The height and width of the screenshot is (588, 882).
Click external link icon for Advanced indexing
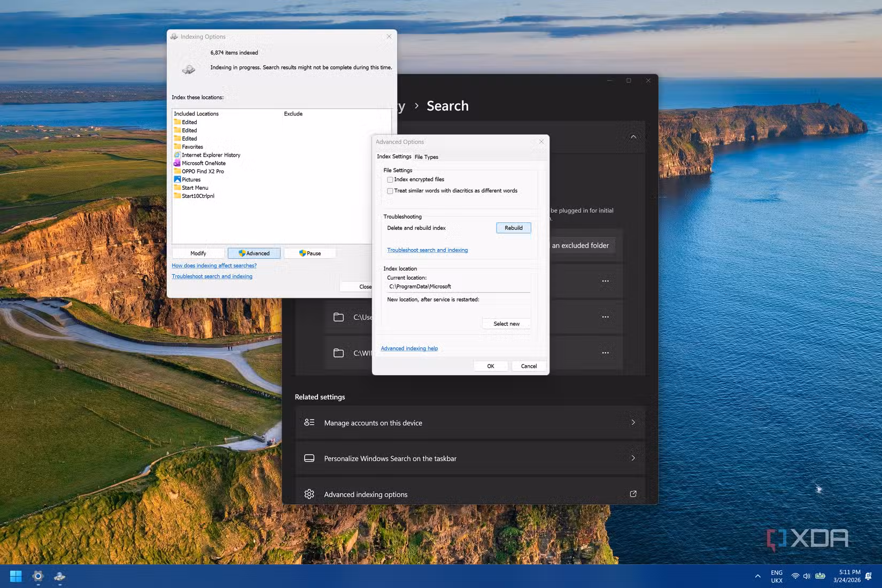[x=633, y=494]
